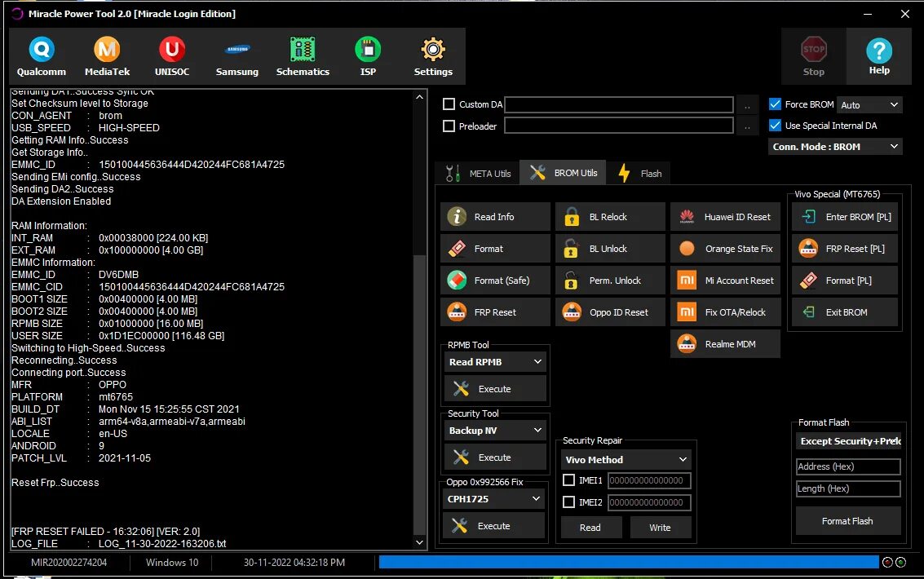Switch to the META Utils tab

tap(478, 174)
